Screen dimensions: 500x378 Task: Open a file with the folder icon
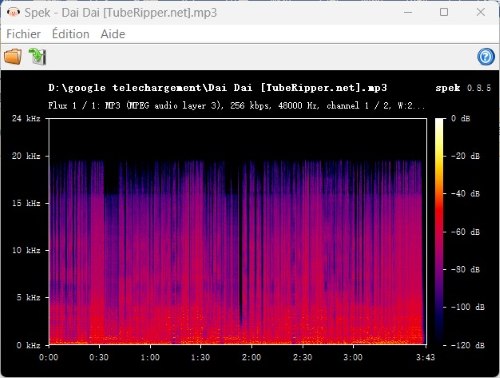point(13,57)
